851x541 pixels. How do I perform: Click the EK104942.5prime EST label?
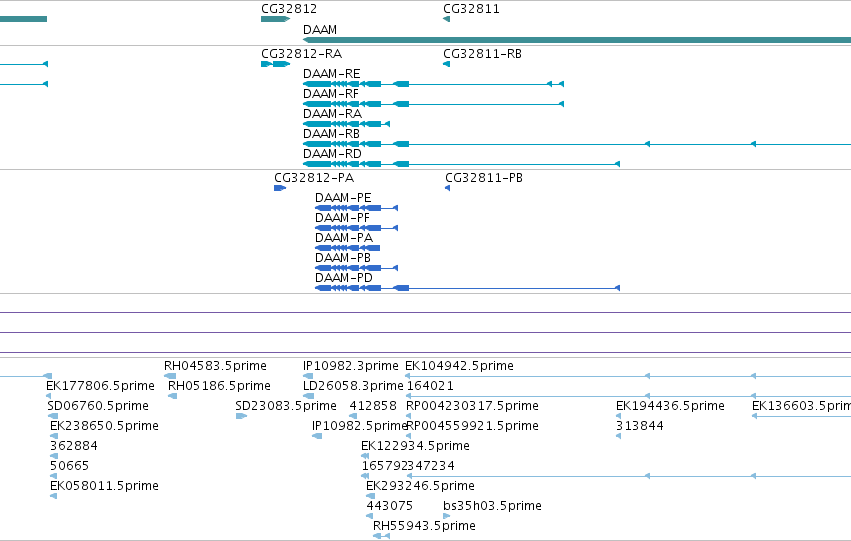(x=459, y=366)
